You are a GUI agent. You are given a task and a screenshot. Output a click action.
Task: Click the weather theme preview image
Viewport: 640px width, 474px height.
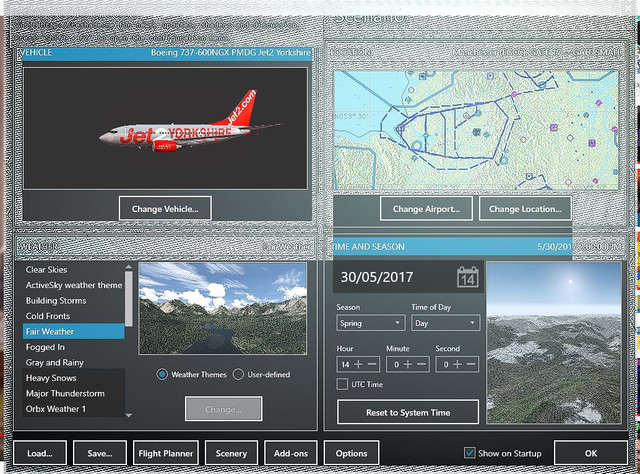223,308
